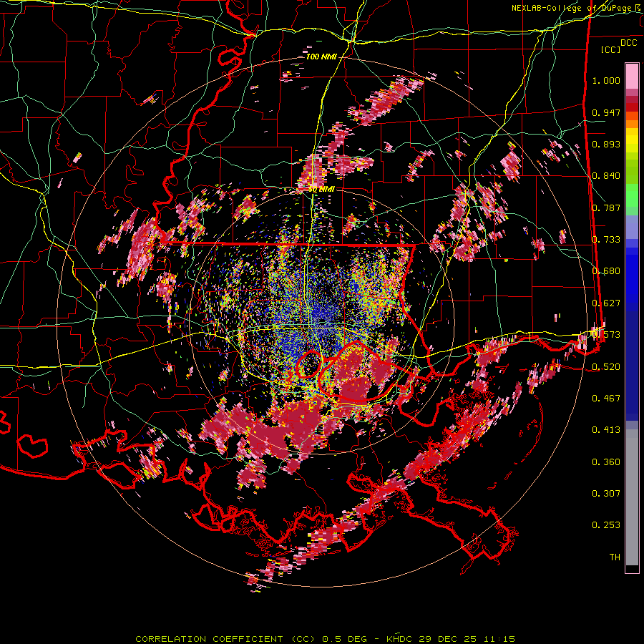Click the 0.413 scale value
The image size is (644, 644).
pyautogui.click(x=606, y=429)
